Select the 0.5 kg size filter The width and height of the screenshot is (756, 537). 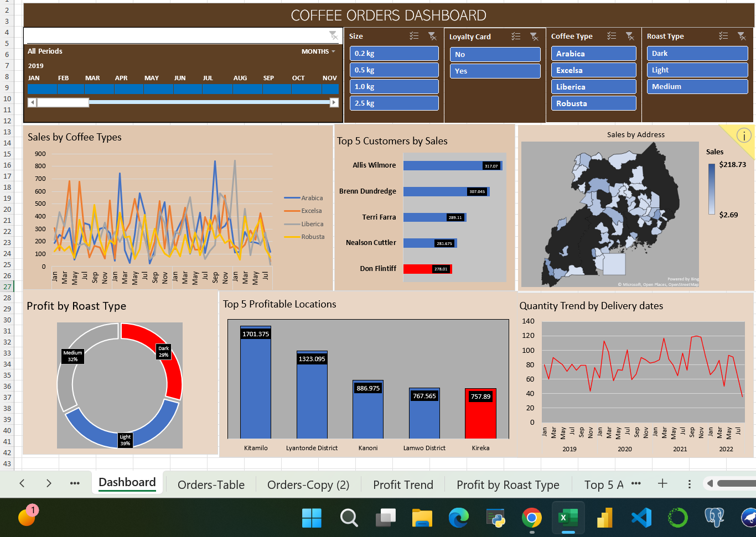394,70
